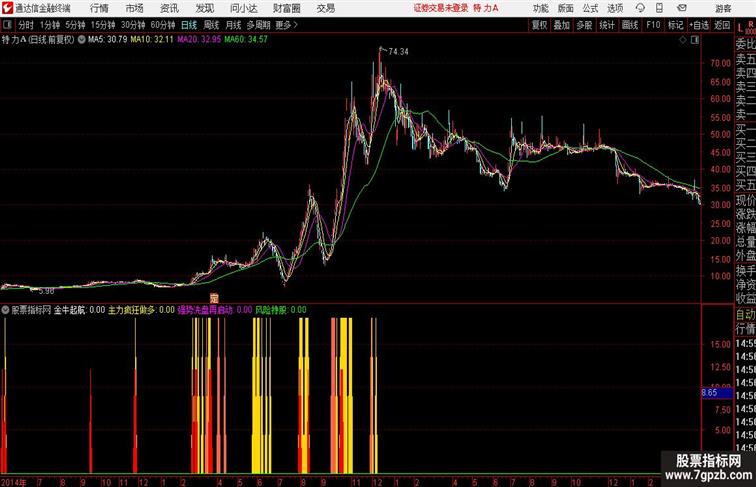
Task: Click the 复权 toolbar button
Action: coord(540,25)
